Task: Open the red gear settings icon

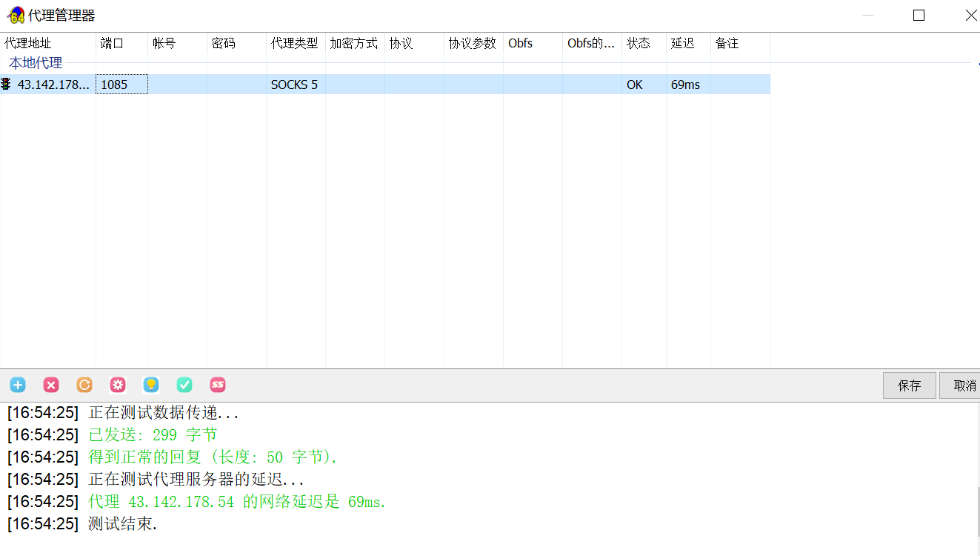Action: coord(118,385)
